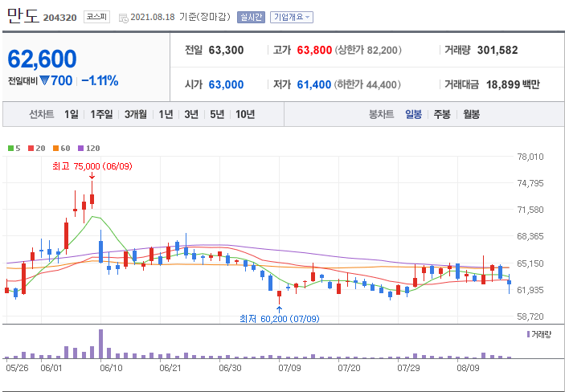Viewport: 565px width, 392px height.
Task: Switch to 주봉 candlestick chart
Action: [x=442, y=115]
